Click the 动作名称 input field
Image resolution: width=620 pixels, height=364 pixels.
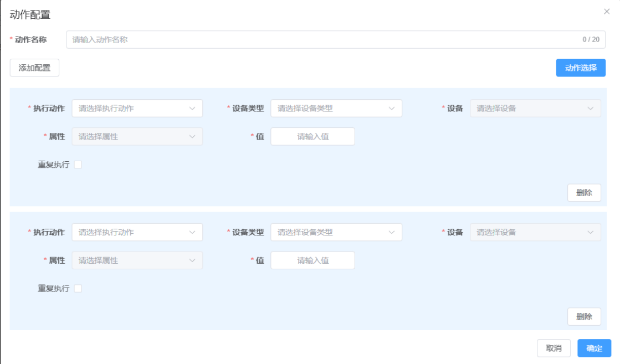tap(335, 39)
